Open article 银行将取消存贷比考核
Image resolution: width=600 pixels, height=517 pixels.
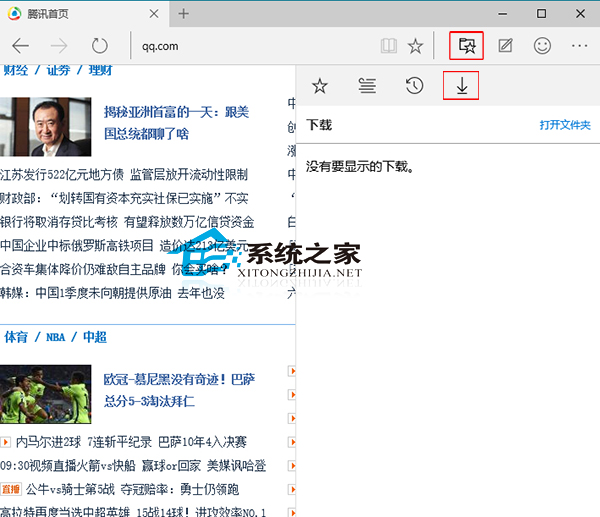tap(59, 222)
